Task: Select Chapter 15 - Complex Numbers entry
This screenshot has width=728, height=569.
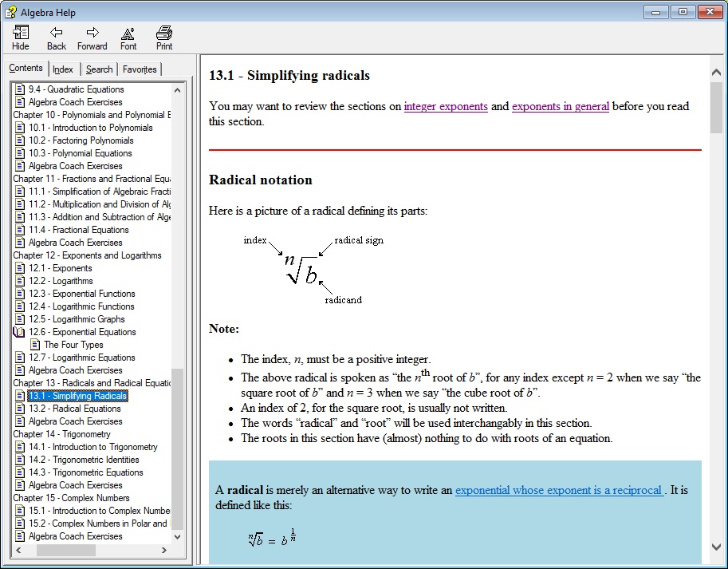Action: (x=72, y=497)
